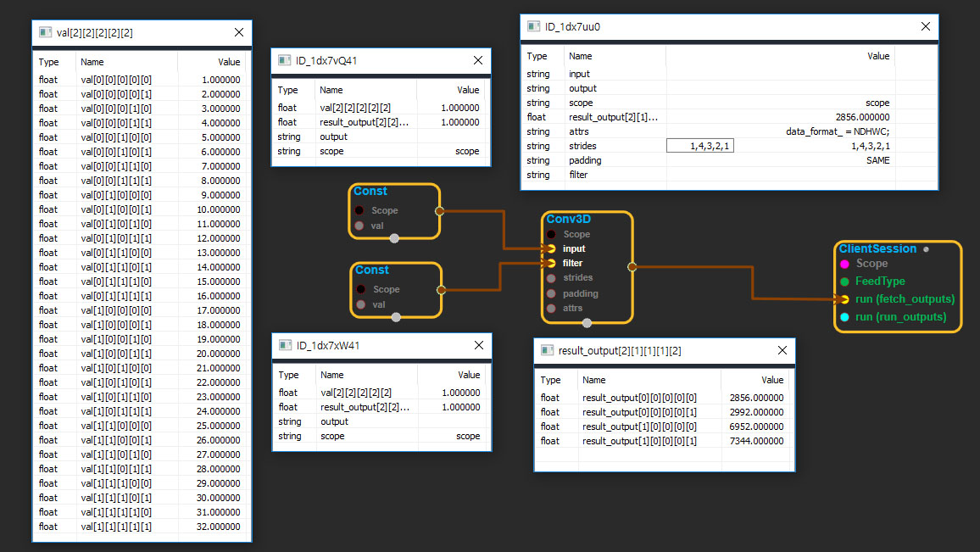Viewport: 980px width, 552px height.
Task: Click the magenta Scope pin on ClientSession
Action: pyautogui.click(x=844, y=264)
